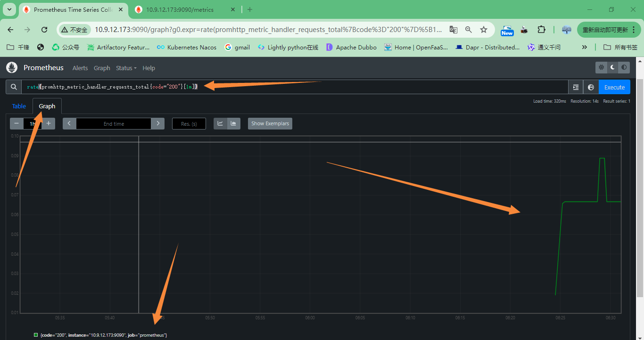Step forward the end time
Image resolution: width=644 pixels, height=340 pixels.
pyautogui.click(x=158, y=123)
